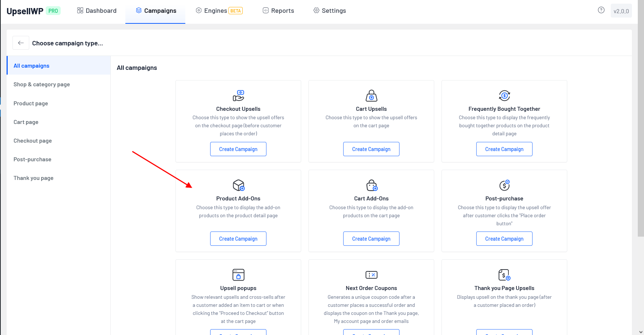Open the Settings tab
The image size is (644, 335).
[330, 11]
